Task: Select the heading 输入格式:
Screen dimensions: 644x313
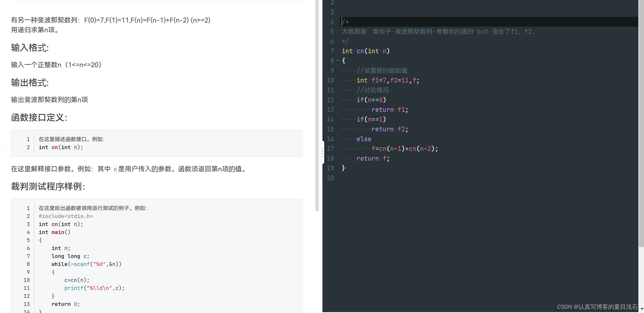Action: pyautogui.click(x=30, y=48)
